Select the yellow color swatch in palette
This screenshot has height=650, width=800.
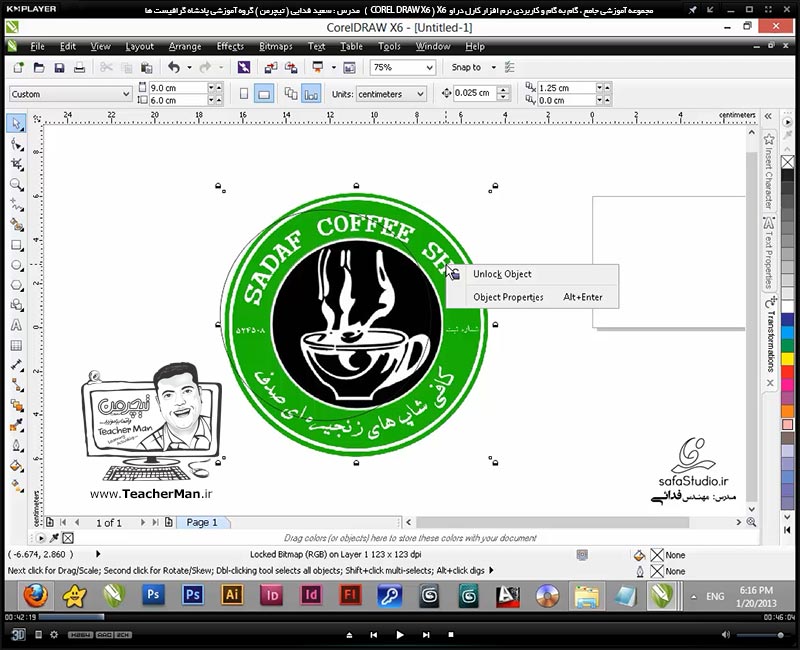point(788,358)
